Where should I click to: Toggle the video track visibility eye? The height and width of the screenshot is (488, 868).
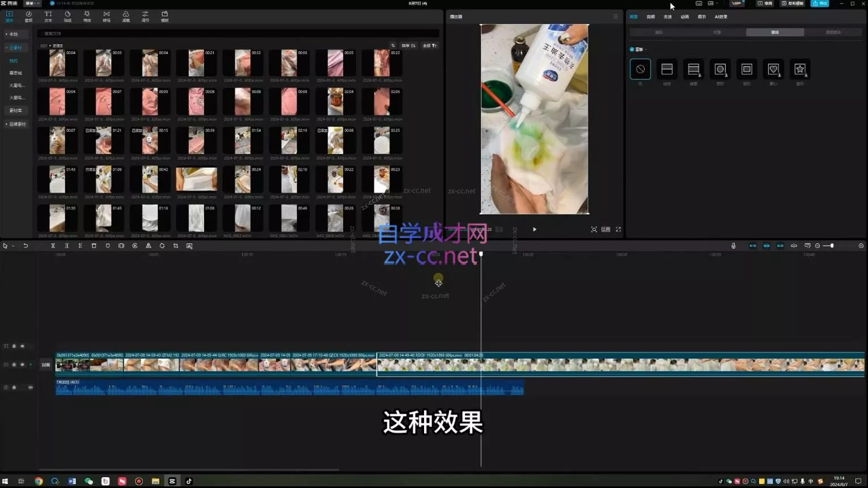23,364
